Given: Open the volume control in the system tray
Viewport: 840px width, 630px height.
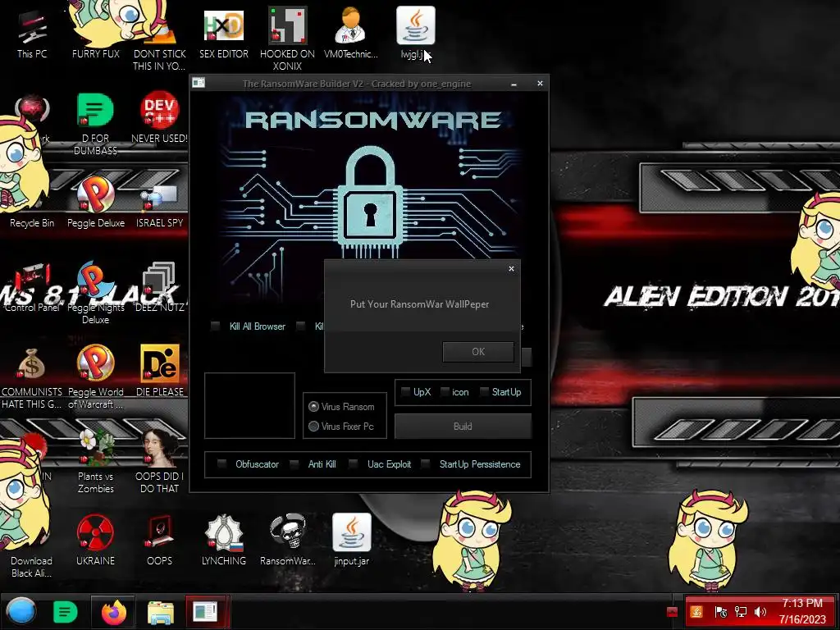Looking at the screenshot, I should point(760,612).
